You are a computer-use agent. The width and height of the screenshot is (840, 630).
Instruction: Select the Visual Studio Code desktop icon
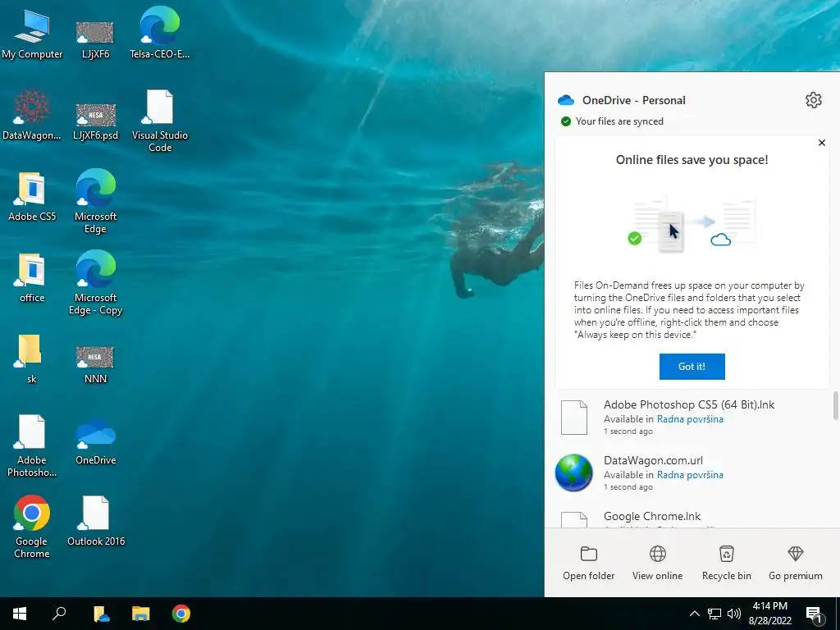click(x=160, y=121)
